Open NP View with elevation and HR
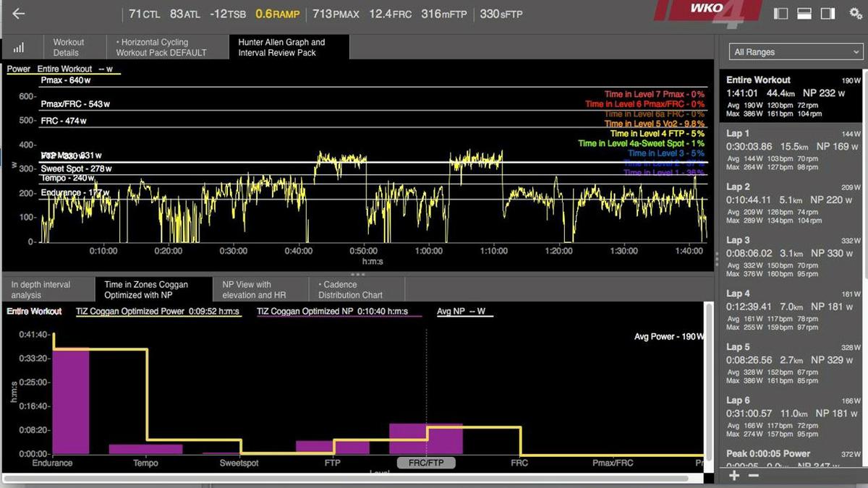868x488 pixels. click(247, 290)
